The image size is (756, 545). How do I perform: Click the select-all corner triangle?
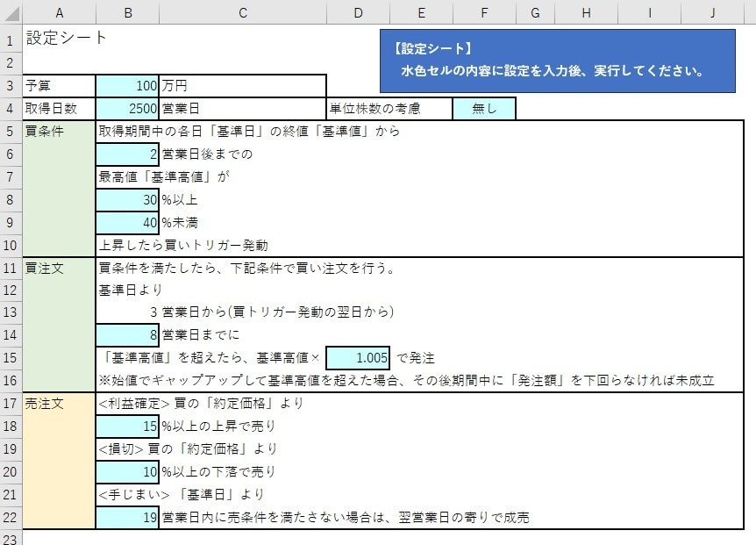pos(11,12)
